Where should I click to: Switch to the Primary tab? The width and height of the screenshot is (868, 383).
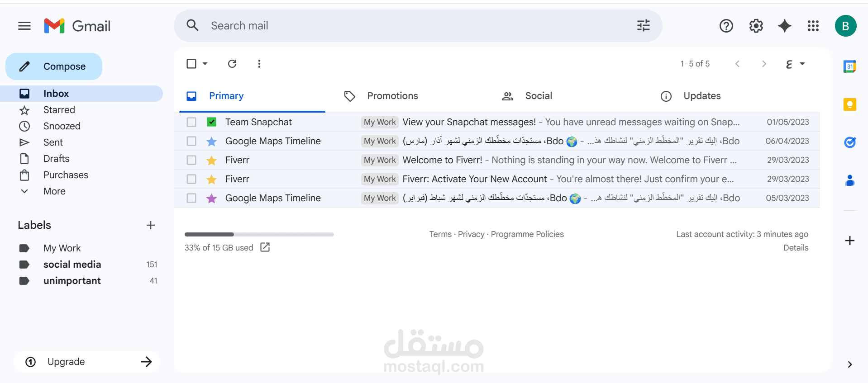pyautogui.click(x=252, y=96)
